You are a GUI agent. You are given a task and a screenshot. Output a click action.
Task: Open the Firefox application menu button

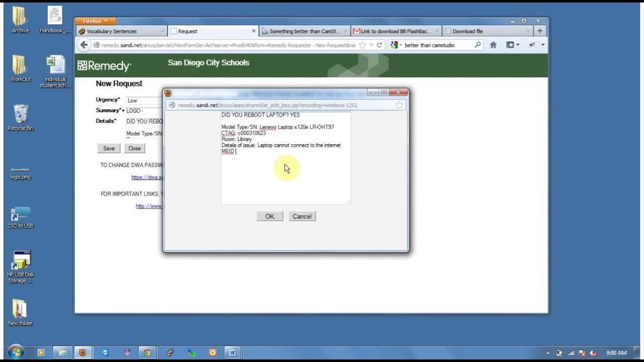(96, 21)
